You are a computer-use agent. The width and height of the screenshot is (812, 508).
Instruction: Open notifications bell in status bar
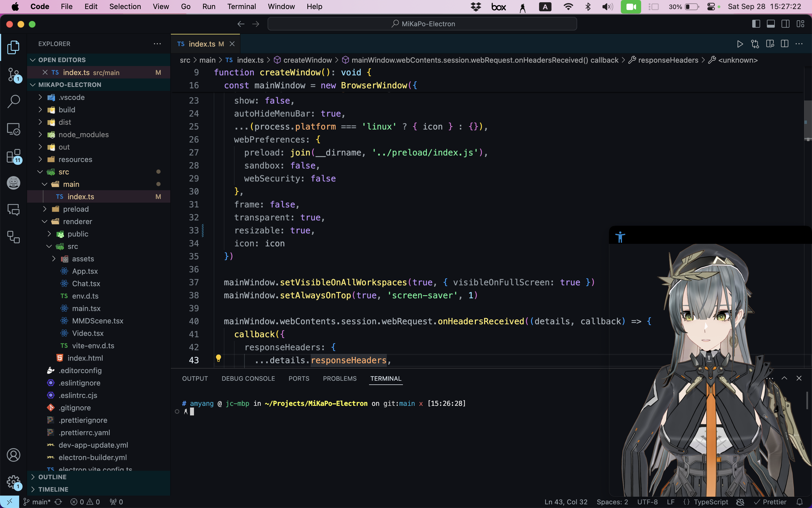tap(800, 502)
